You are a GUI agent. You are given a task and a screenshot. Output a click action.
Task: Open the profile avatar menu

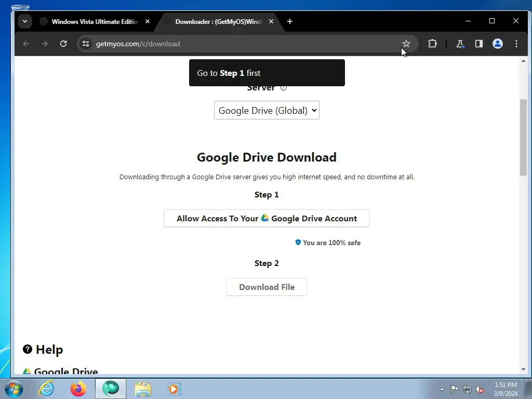[497, 44]
